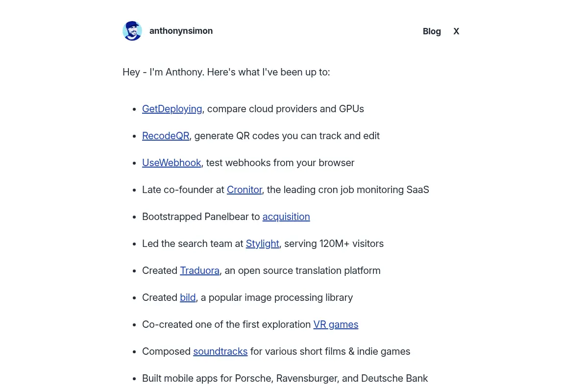
Task: Click the intro text "Hey - I'm Anthony"
Action: pos(163,72)
